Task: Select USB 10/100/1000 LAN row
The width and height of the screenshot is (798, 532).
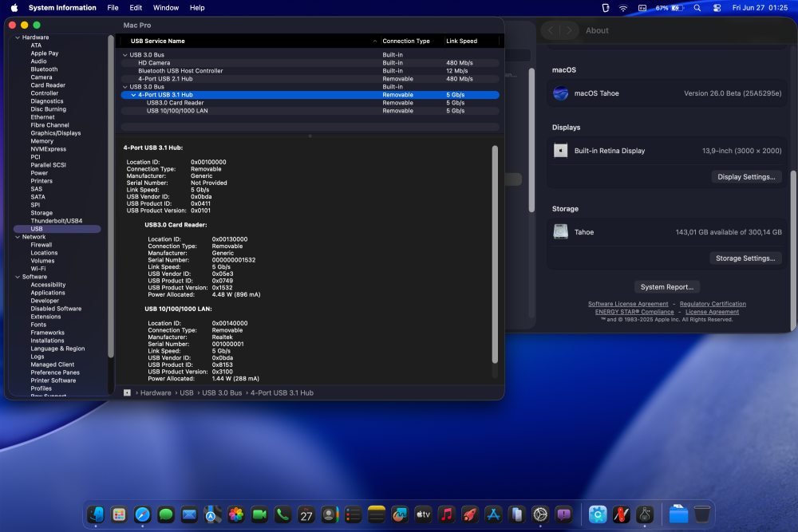Action: click(x=310, y=111)
